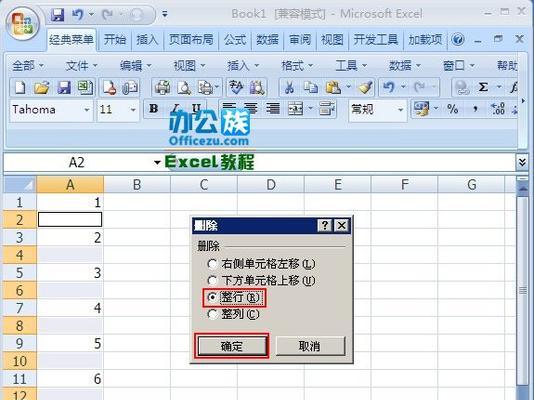Viewport: 534px width, 400px height.
Task: Click the Print icon in the toolbar
Action: tap(163, 87)
